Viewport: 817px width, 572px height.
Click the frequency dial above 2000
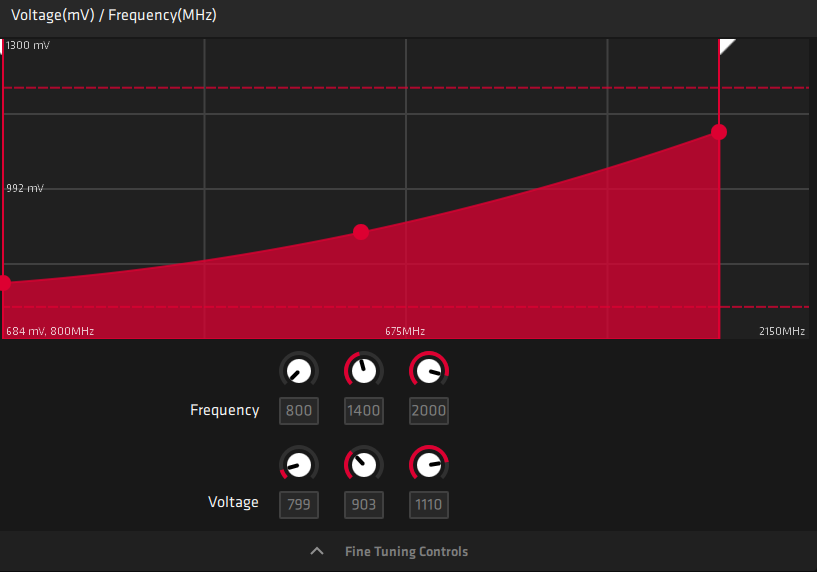pyautogui.click(x=429, y=371)
